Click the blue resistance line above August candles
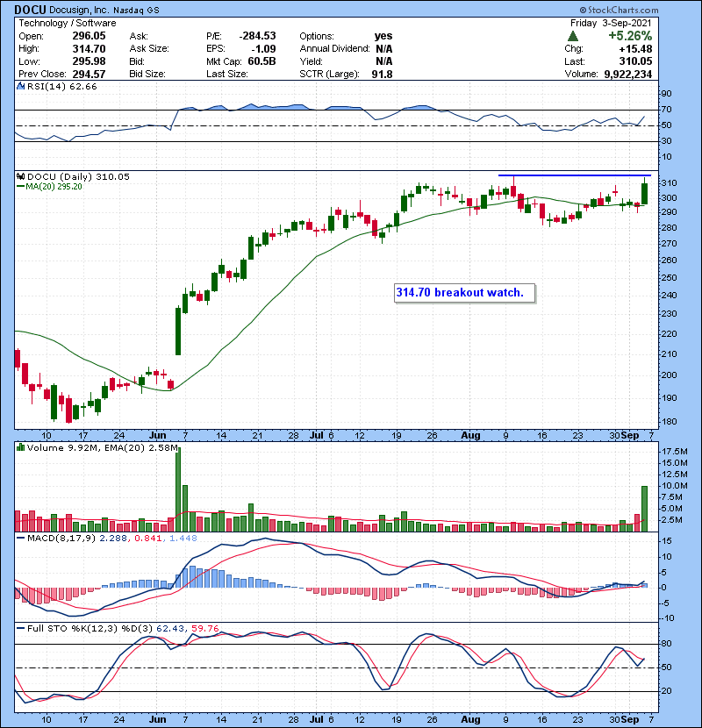This screenshot has width=702, height=728. pyautogui.click(x=574, y=175)
